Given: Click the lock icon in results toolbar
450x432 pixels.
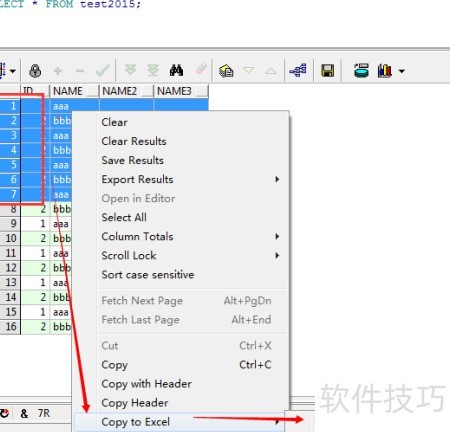Looking at the screenshot, I should click(x=35, y=71).
